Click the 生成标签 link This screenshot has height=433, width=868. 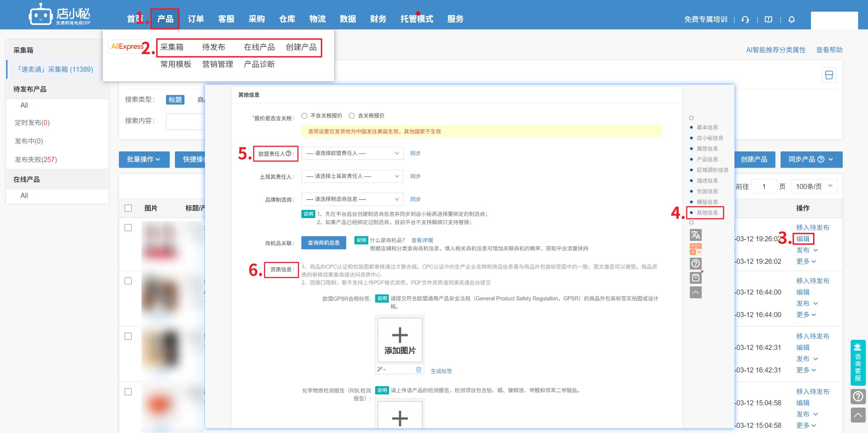coord(441,371)
